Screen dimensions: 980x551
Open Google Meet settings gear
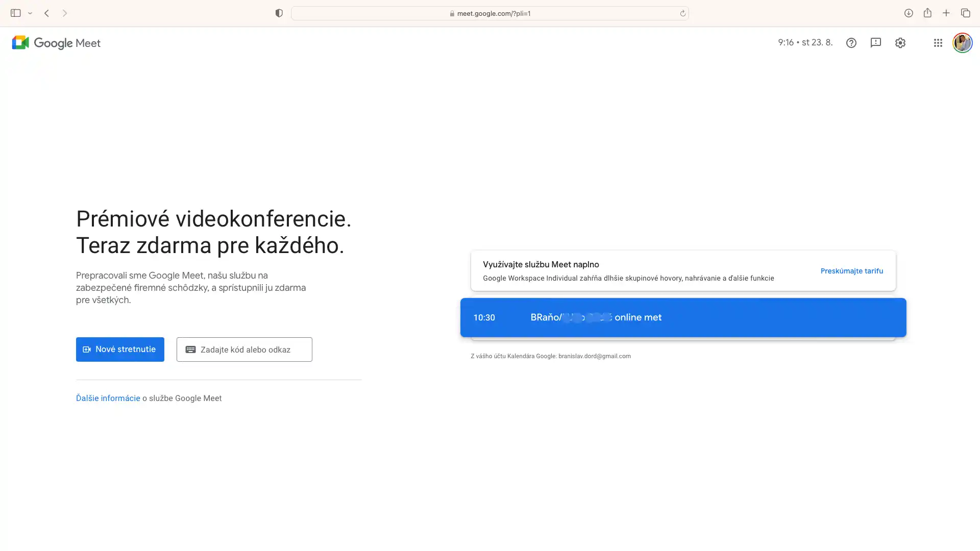click(x=900, y=43)
